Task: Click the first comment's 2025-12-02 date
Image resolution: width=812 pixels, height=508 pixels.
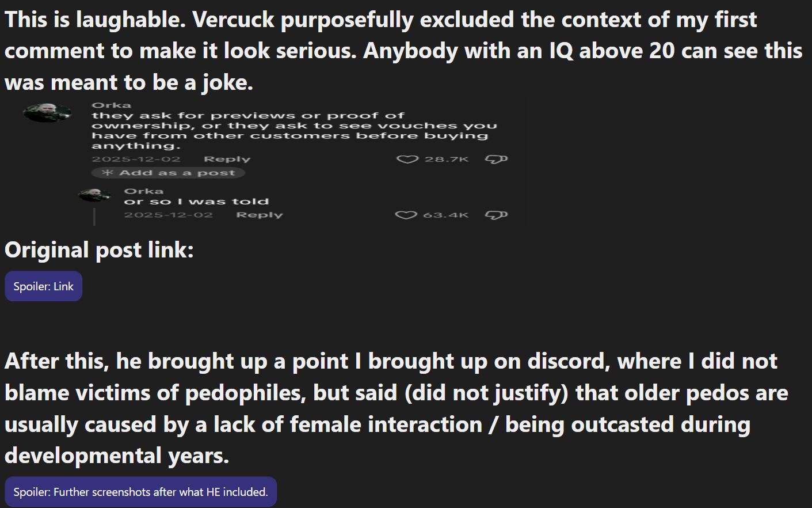Action: point(136,159)
